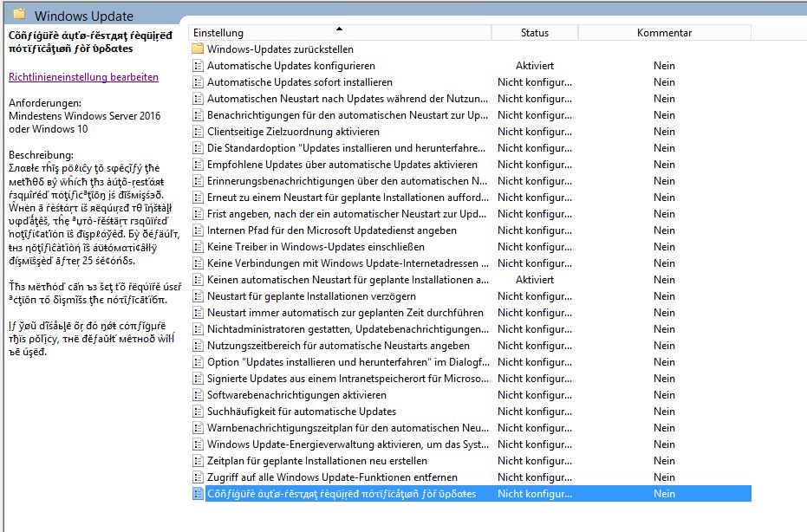Viewport: 807px width, 532px height.
Task: Click policy icon beside Softwarebenachrichtigungen aktivieren
Action: pos(198,395)
